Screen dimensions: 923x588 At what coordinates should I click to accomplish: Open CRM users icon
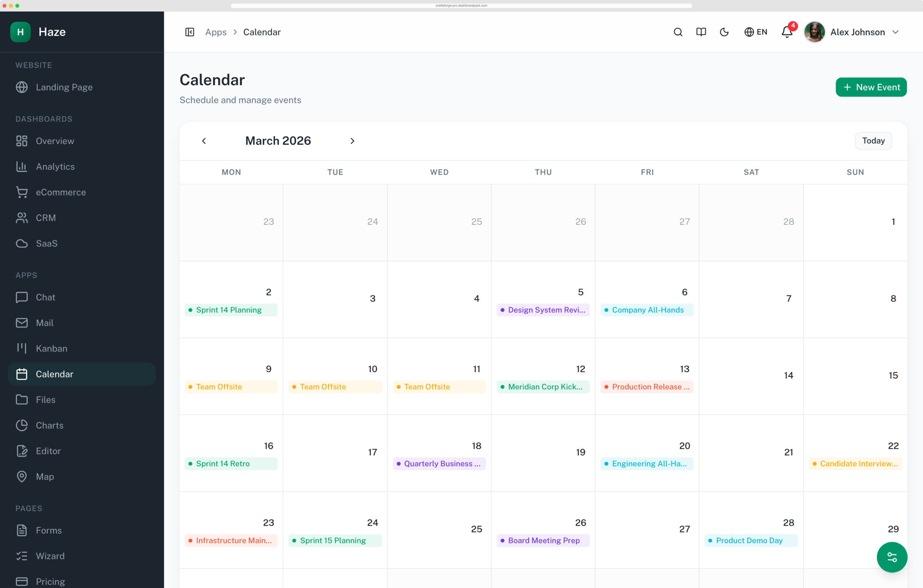pyautogui.click(x=22, y=218)
